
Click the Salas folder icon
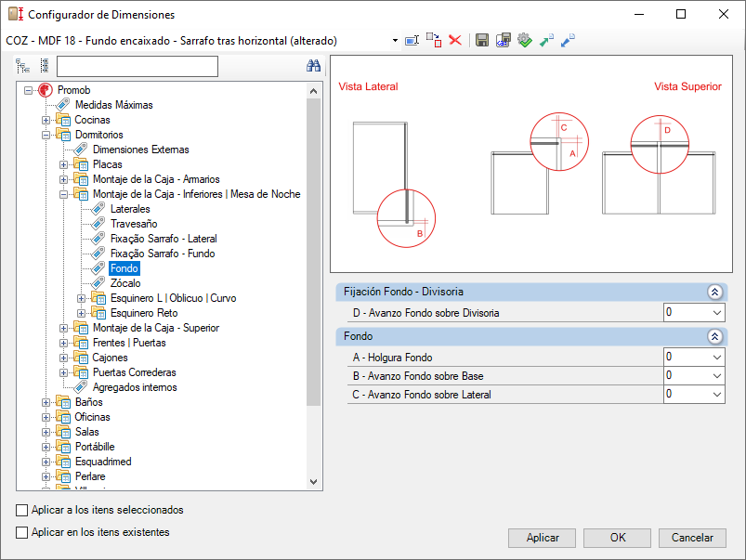click(63, 432)
